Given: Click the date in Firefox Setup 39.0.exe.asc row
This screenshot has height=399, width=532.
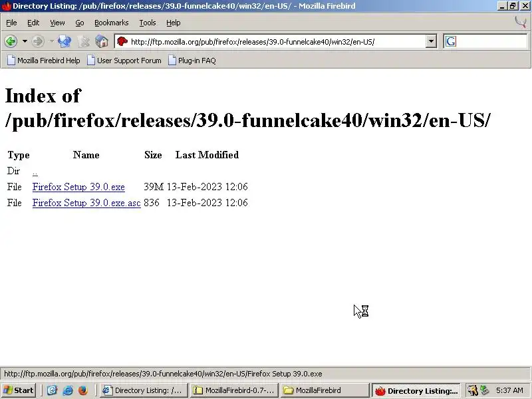Looking at the screenshot, I should click(x=207, y=203).
